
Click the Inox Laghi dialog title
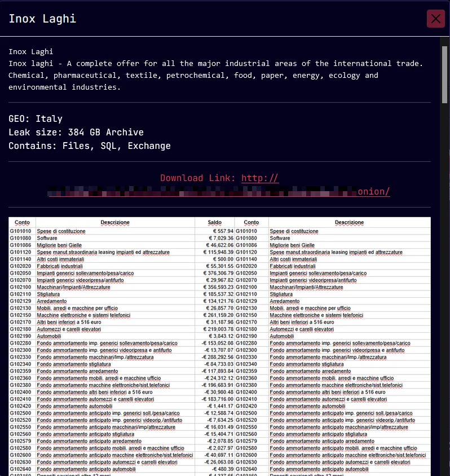click(x=42, y=19)
